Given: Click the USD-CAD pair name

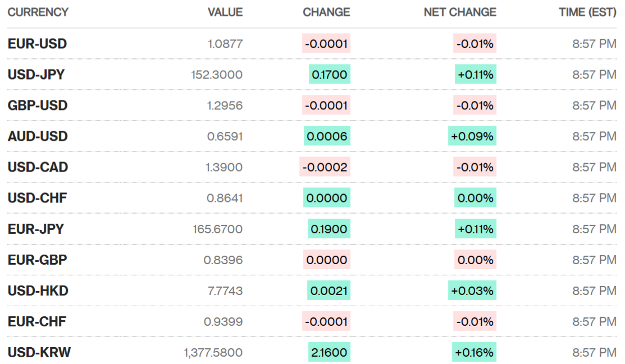Looking at the screenshot, I should (38, 167).
